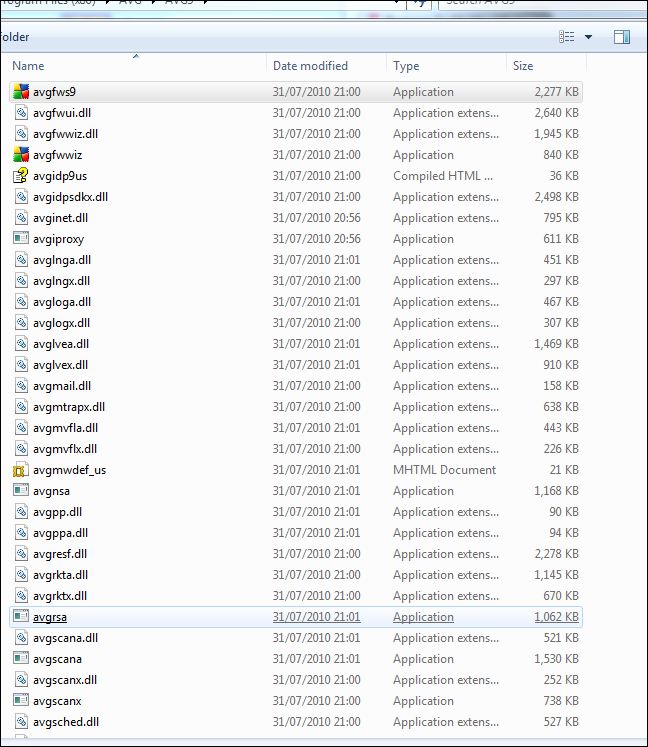
Task: Select the avgppa.dll file name
Action: (x=61, y=533)
